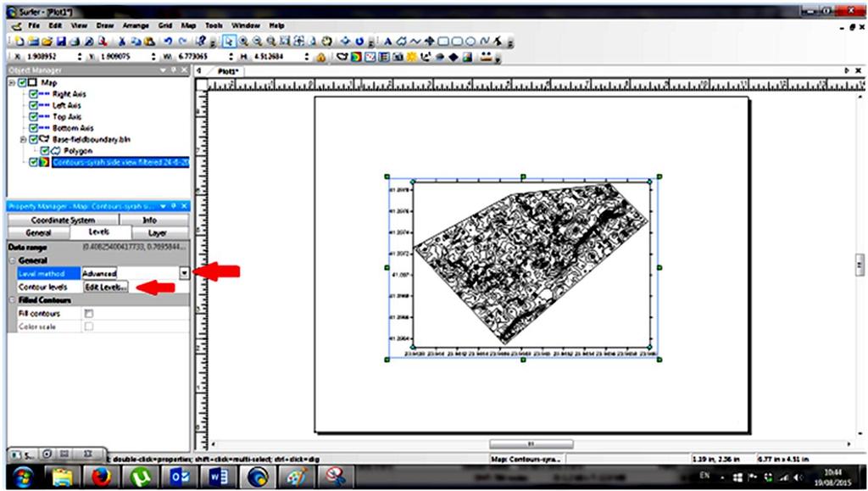This screenshot has width=868, height=491.
Task: Click the New Post Map icon
Action: coord(370,57)
